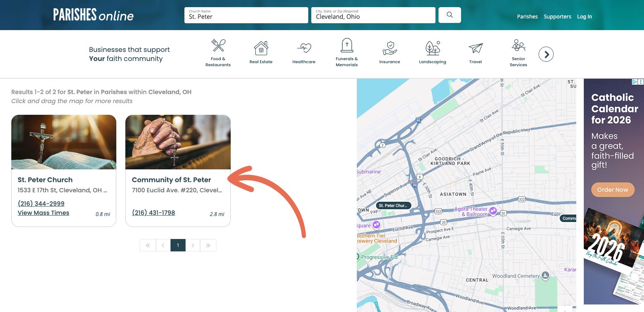644x312 pixels.
Task: Click View Mass Times link
Action: (43, 213)
